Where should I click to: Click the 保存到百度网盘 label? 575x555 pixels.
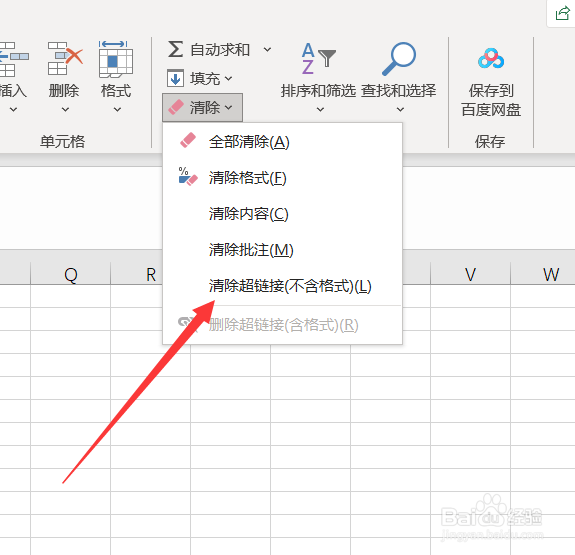tap(491, 100)
